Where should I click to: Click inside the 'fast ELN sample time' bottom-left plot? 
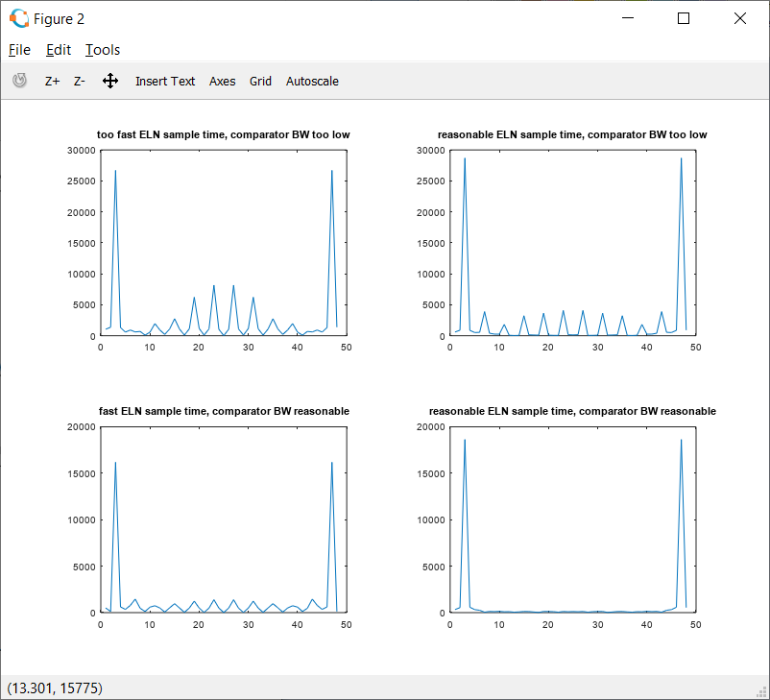(x=223, y=519)
